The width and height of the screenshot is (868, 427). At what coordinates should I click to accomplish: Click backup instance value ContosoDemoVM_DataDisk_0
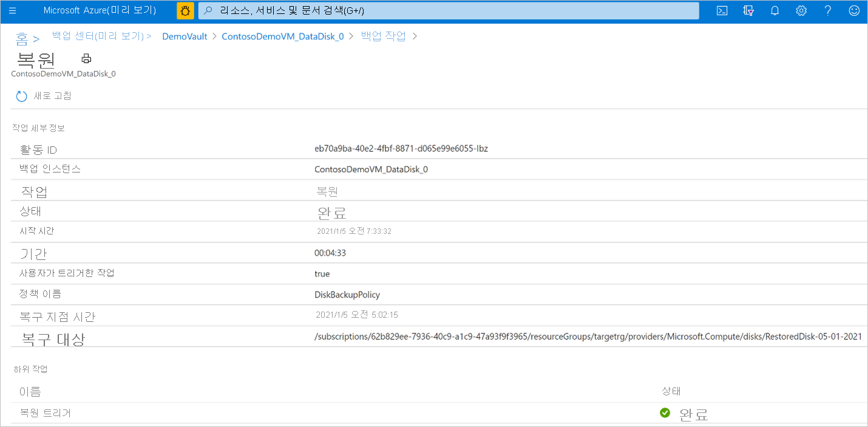(371, 169)
